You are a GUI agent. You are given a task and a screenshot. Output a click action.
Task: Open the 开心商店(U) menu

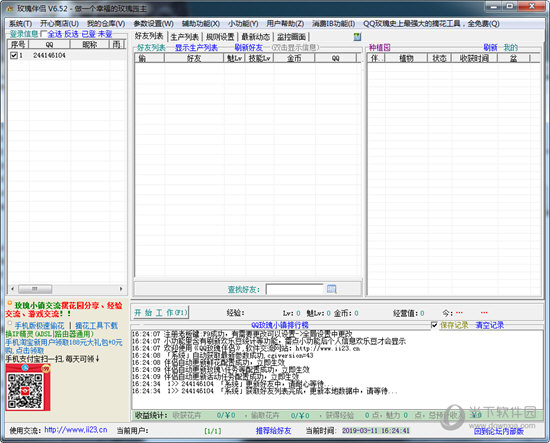[59, 24]
